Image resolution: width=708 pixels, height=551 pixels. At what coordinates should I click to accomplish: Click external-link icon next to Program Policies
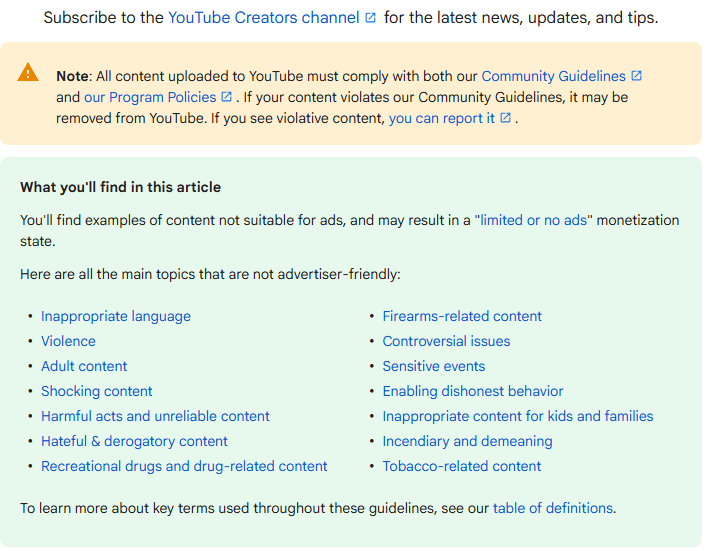click(227, 97)
